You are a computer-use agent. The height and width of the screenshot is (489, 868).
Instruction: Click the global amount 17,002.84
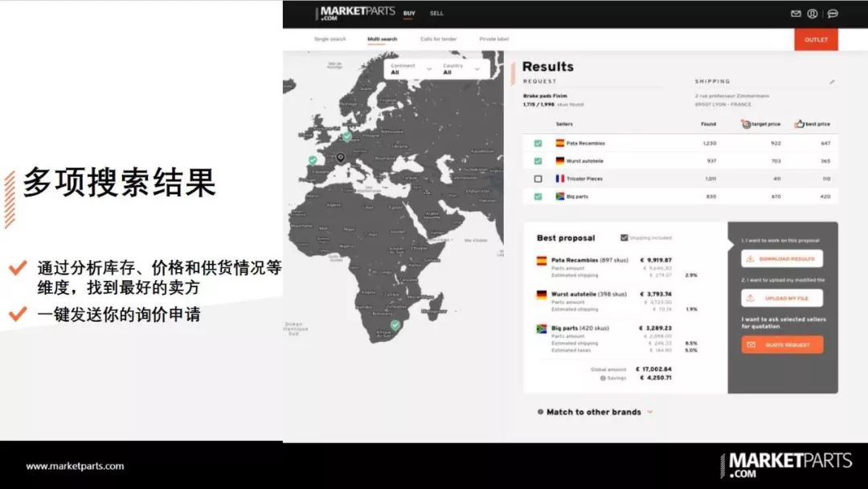[653, 369]
